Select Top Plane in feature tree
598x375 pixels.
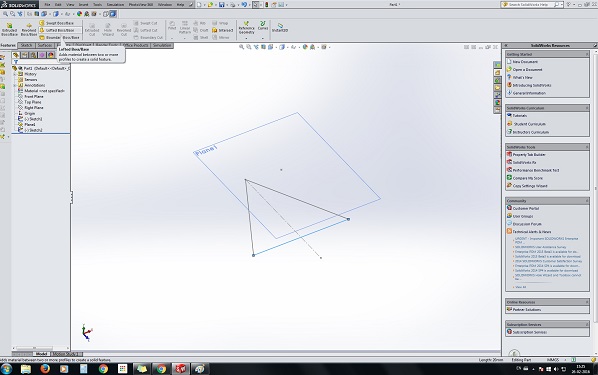click(33, 102)
